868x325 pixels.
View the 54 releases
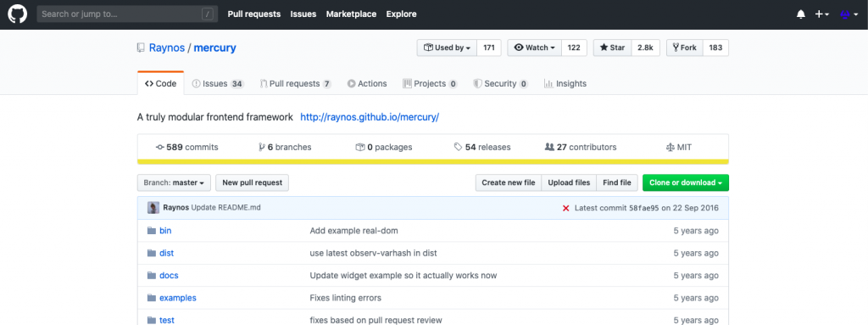(482, 148)
